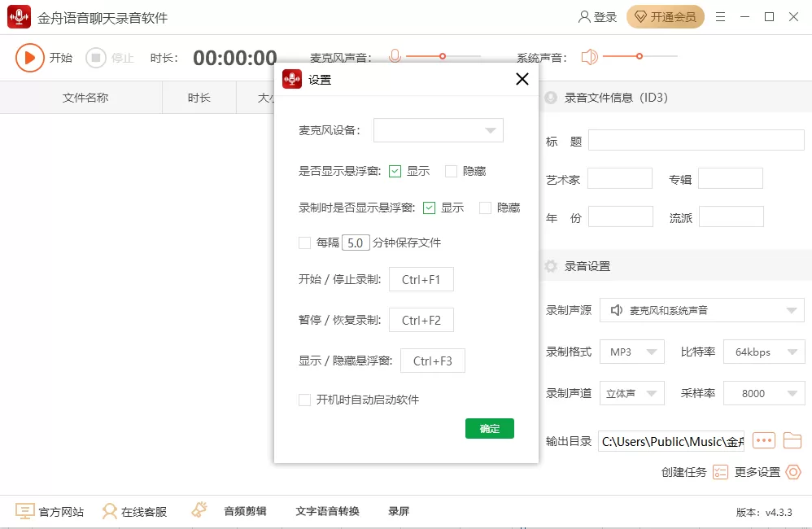Close the 设置 dialog
Viewport: 812px width, 529px height.
(522, 79)
